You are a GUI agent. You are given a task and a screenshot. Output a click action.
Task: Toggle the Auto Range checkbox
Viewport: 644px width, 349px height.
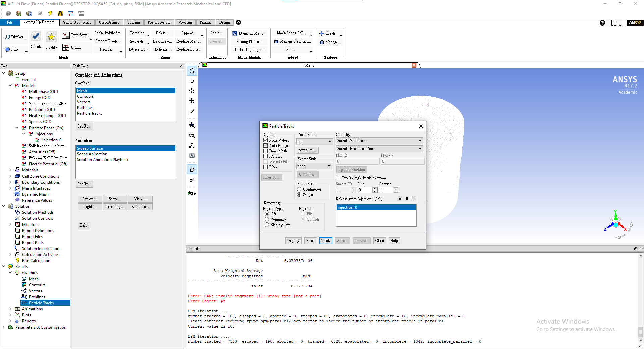pyautogui.click(x=266, y=146)
